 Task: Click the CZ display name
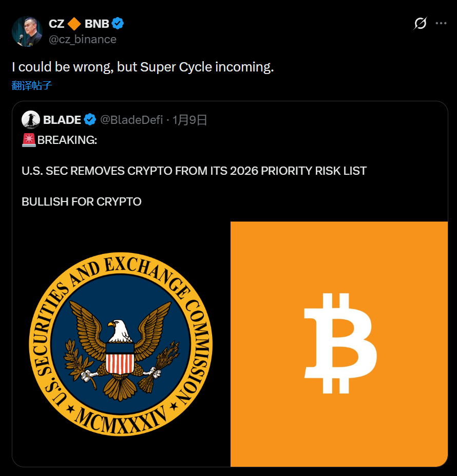point(56,24)
